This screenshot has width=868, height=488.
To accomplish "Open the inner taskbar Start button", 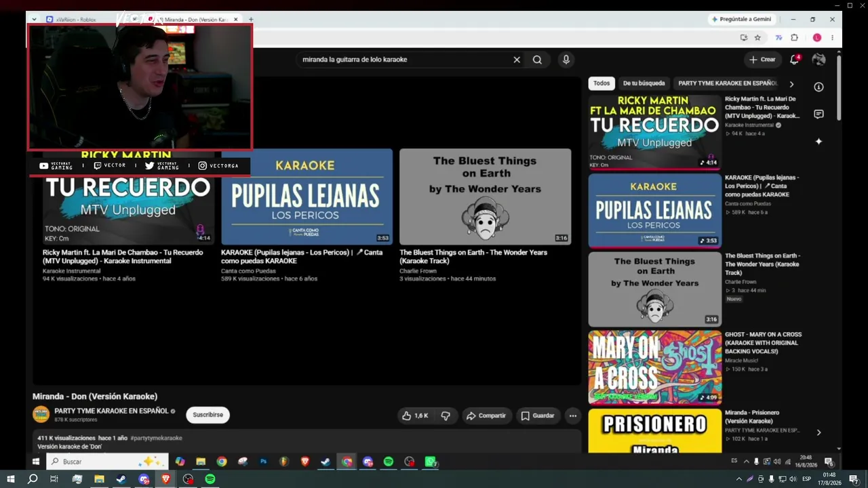I will pyautogui.click(x=36, y=462).
